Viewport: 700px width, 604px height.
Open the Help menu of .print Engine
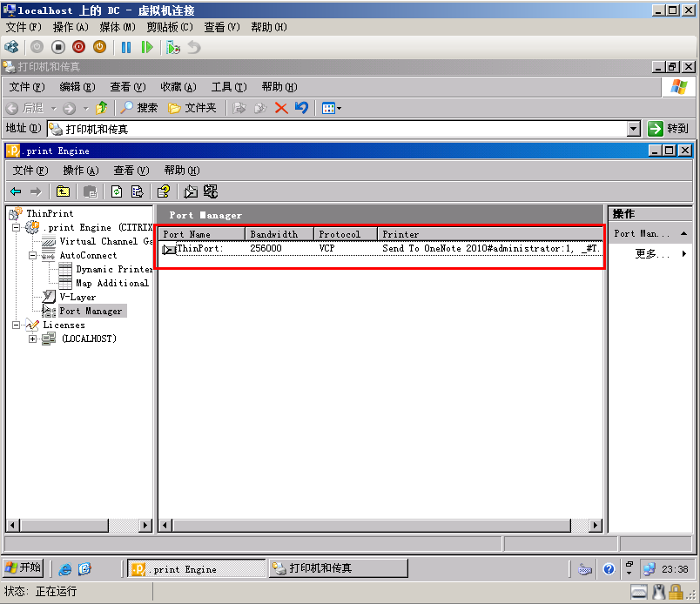tap(182, 170)
